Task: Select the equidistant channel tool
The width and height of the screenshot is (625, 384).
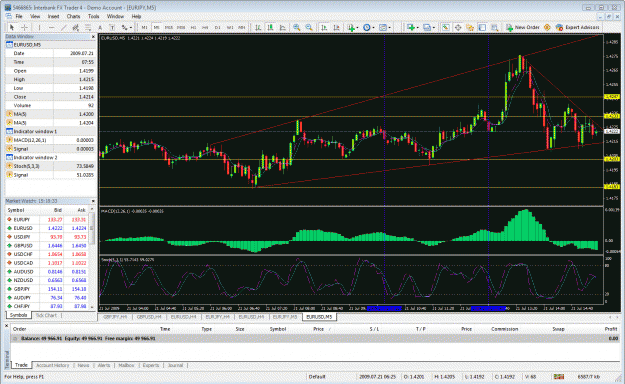Action: [x=75, y=27]
